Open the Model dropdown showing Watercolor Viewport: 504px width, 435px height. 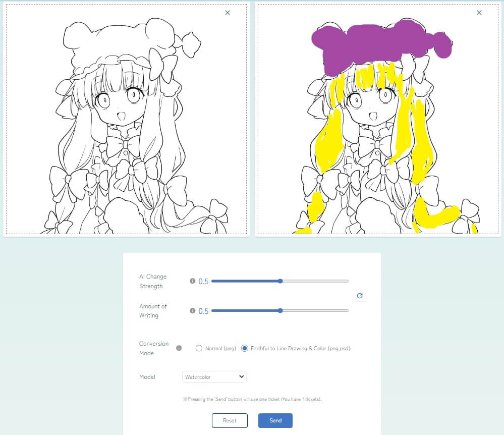tap(214, 377)
